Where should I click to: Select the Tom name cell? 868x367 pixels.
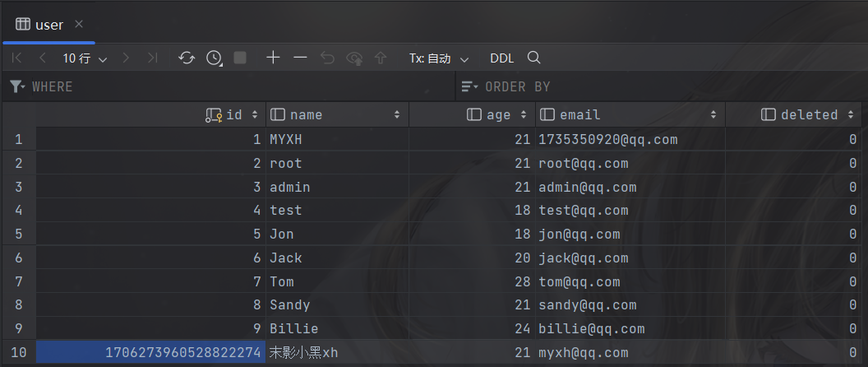tap(337, 281)
